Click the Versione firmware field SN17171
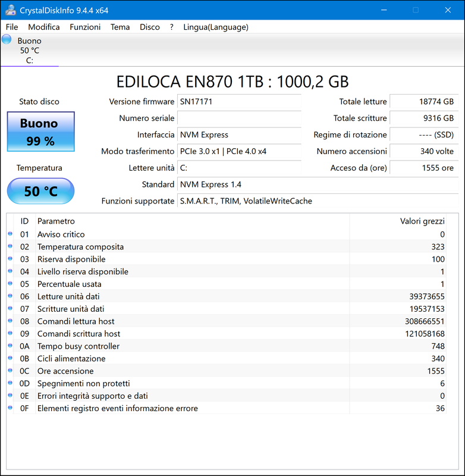 point(239,101)
